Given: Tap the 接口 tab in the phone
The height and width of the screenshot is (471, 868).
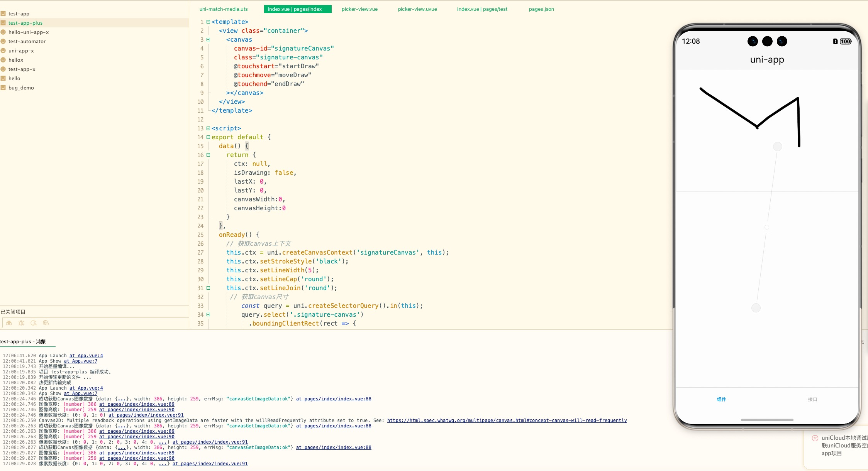Looking at the screenshot, I should (812, 399).
